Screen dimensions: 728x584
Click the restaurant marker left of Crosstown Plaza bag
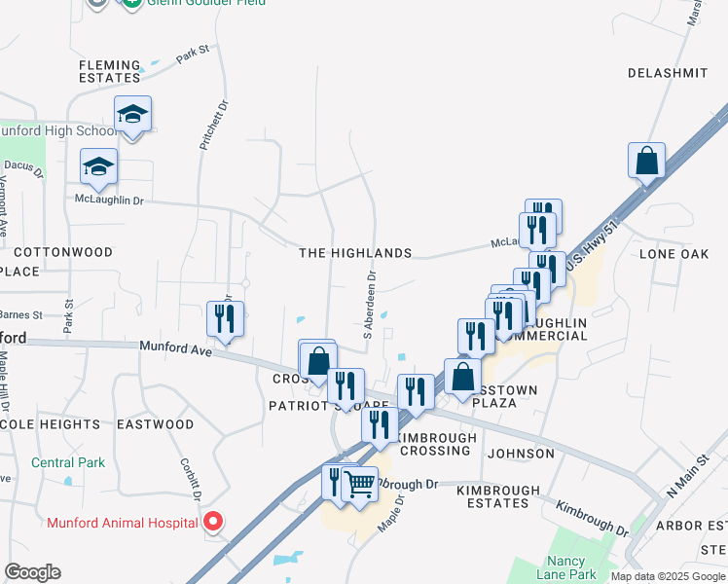(416, 395)
